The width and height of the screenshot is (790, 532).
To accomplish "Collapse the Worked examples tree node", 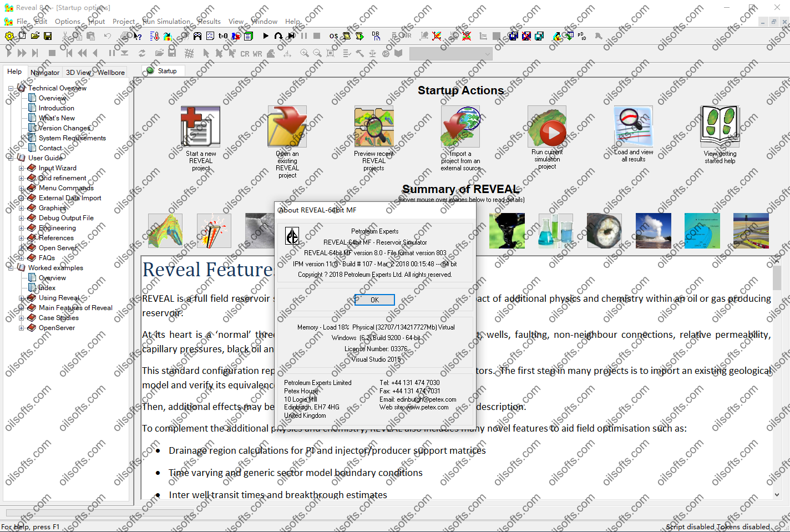I will coord(11,268).
